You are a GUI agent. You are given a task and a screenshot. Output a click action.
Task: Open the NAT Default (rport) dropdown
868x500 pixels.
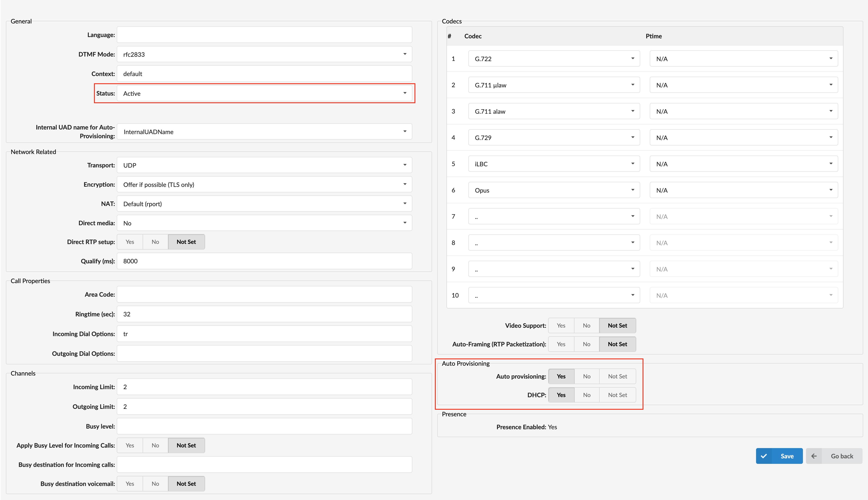[264, 204]
